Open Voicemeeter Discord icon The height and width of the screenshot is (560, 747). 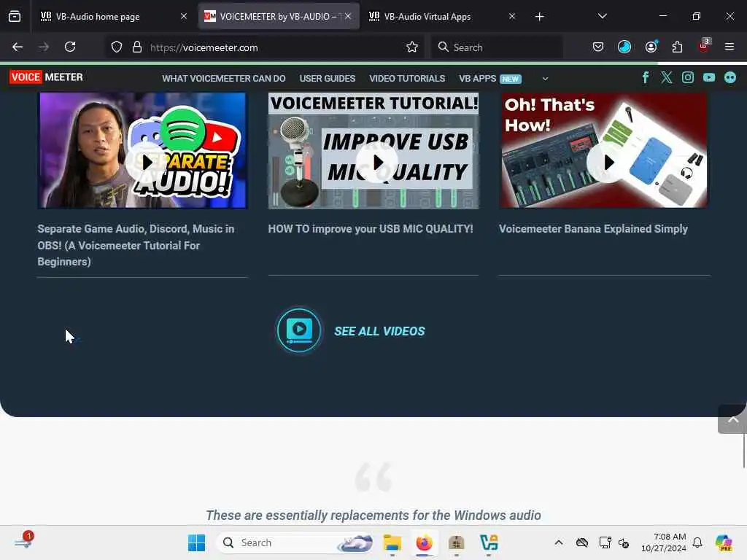(729, 77)
